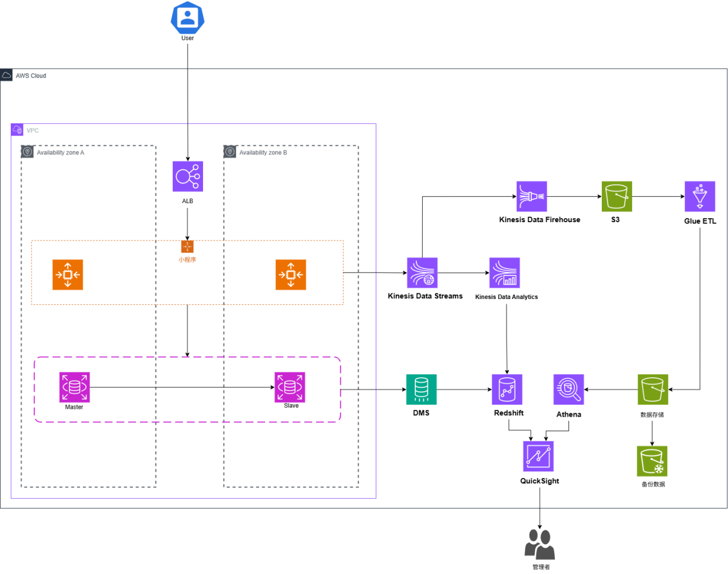This screenshot has height=574, width=728.
Task: Select the compute icon in Availability zone A
Action: click(x=68, y=274)
